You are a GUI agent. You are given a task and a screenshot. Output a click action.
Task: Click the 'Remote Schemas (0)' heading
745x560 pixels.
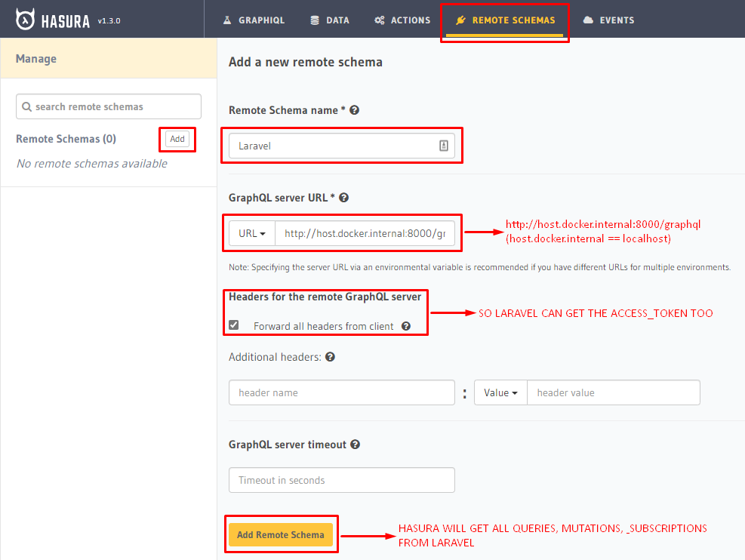(66, 139)
